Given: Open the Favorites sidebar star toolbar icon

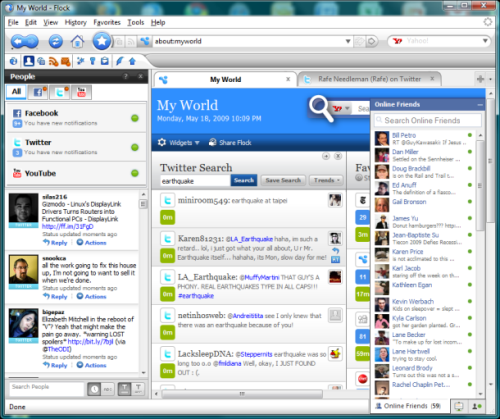Looking at the screenshot, I should tap(80, 61).
